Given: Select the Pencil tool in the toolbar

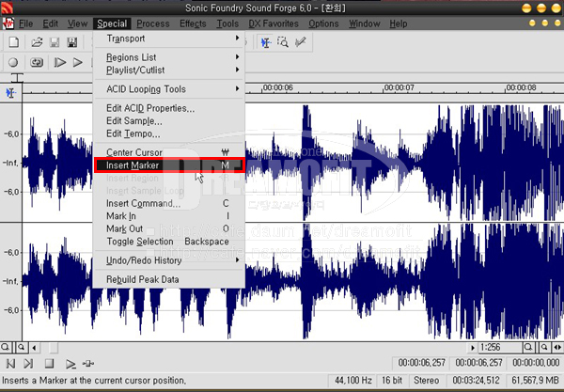Looking at the screenshot, I should tap(301, 42).
